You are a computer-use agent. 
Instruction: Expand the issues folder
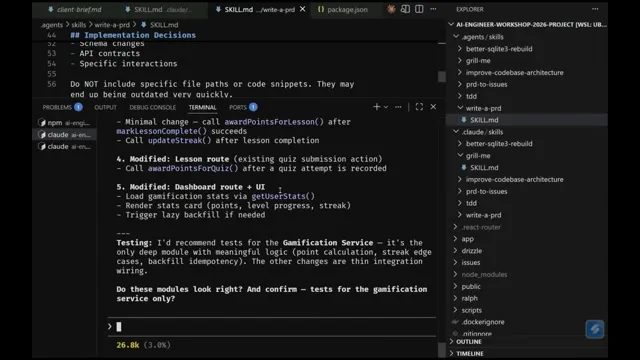pos(527,262)
